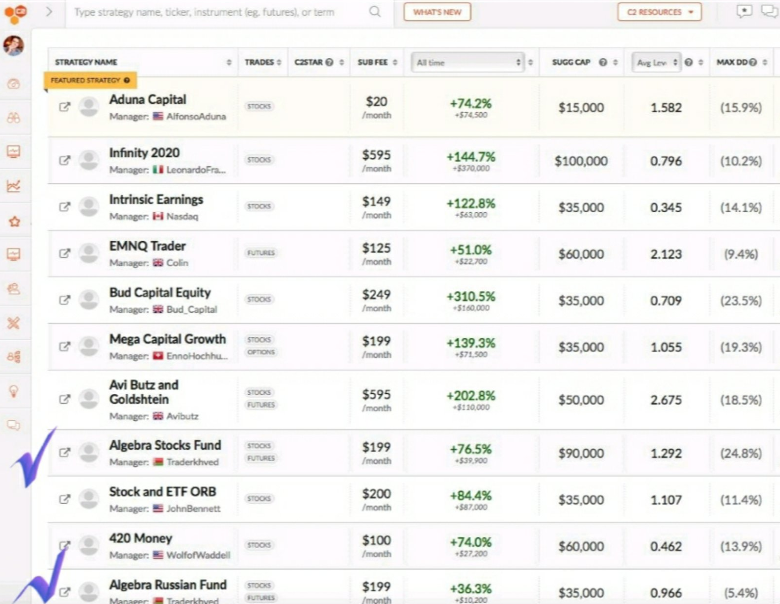Open the crossed tools sidebar icon
Screen dimensions: 780x604
[13, 323]
